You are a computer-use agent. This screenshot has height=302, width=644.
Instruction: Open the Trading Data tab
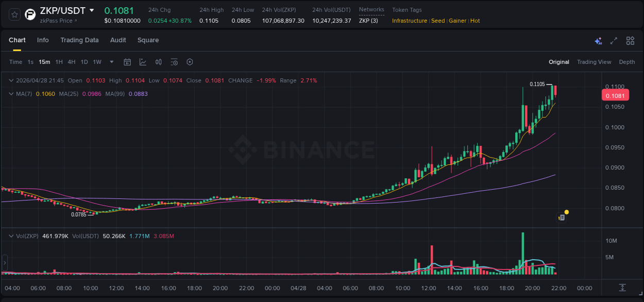point(79,40)
